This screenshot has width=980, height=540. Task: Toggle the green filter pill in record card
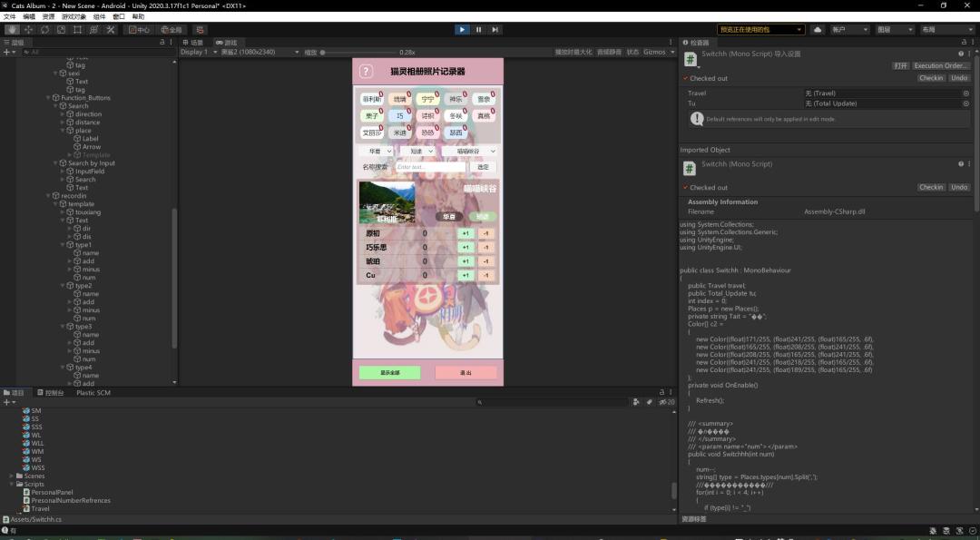click(483, 216)
